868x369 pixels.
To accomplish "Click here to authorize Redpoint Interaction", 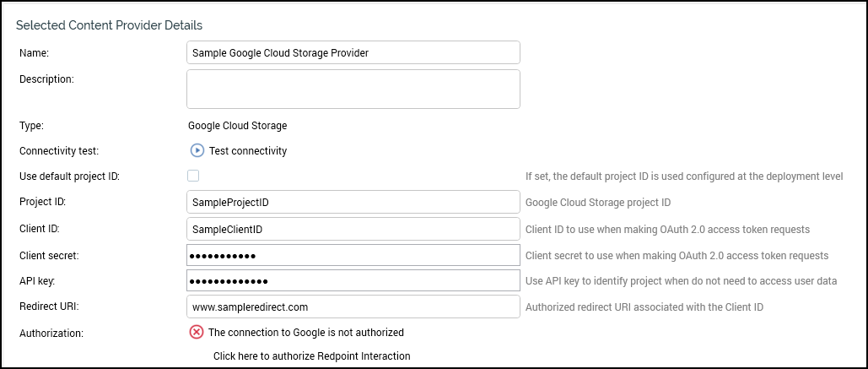I will (311, 356).
